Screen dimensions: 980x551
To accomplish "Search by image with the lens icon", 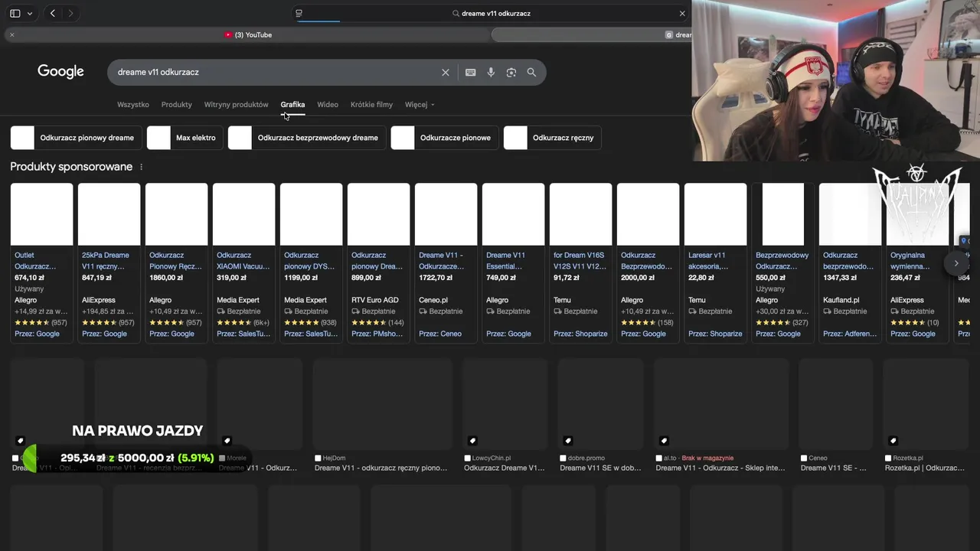I will (x=511, y=72).
